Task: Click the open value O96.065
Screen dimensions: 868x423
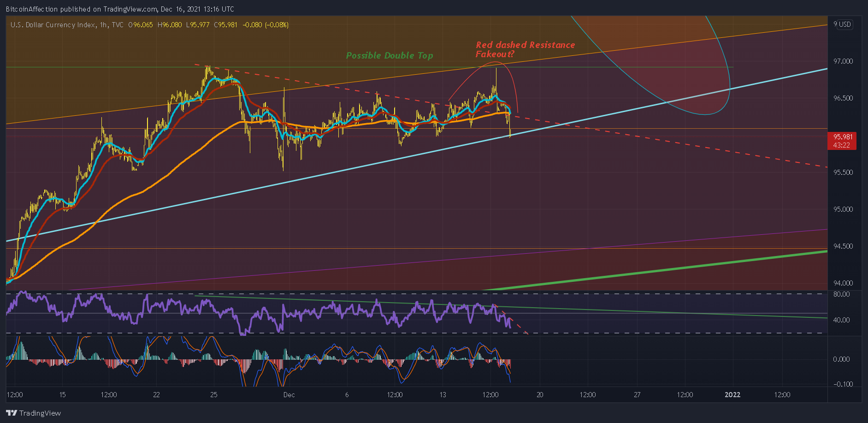Action: pyautogui.click(x=141, y=24)
